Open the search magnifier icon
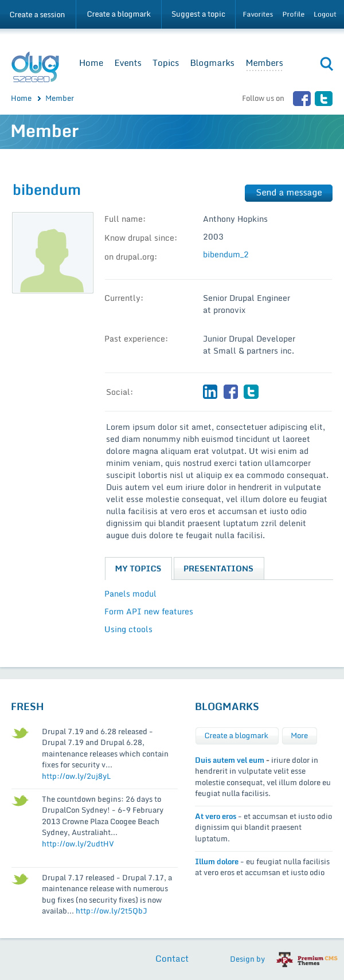This screenshot has width=344, height=980. point(326,64)
